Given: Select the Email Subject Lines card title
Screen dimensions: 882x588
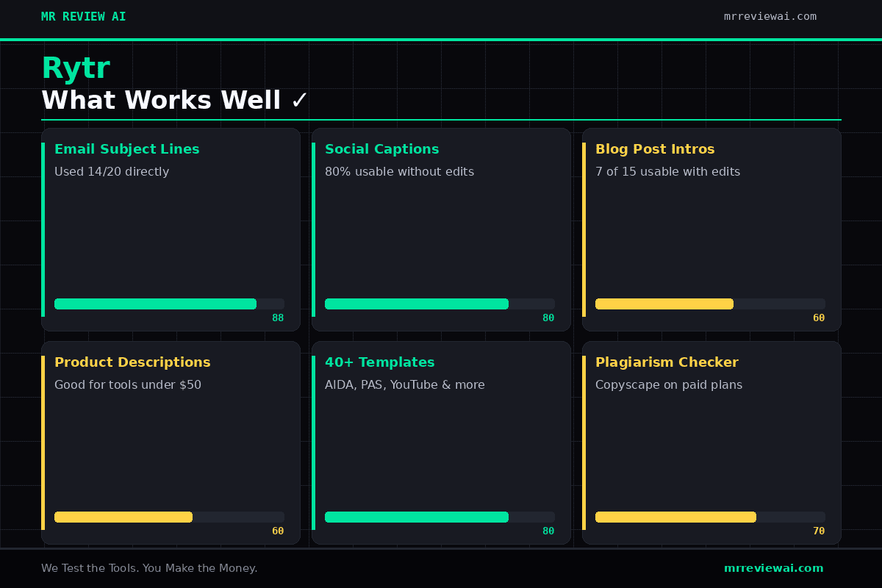Looking at the screenshot, I should (127, 149).
